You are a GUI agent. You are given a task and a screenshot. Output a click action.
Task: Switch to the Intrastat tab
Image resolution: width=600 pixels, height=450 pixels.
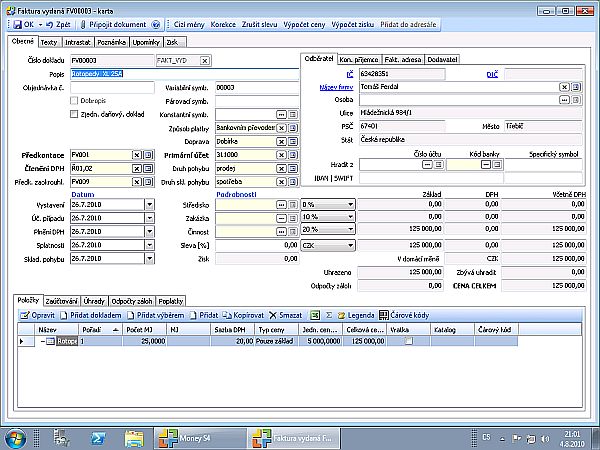(x=78, y=42)
